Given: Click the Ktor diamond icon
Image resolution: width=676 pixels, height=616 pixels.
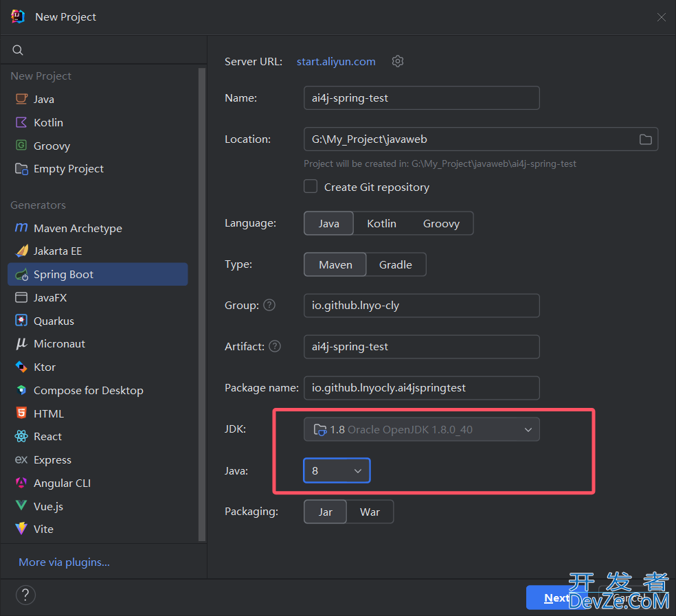Looking at the screenshot, I should click(x=21, y=367).
